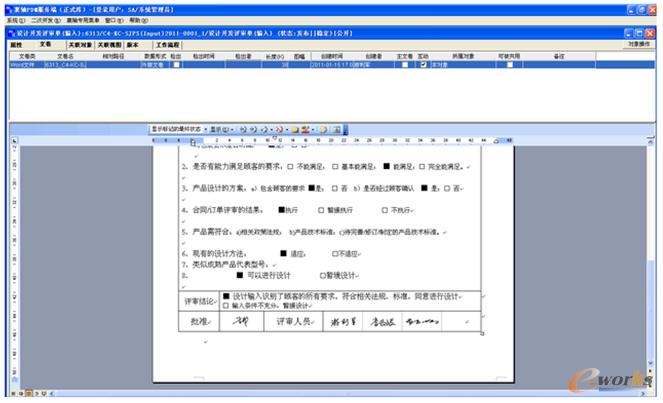Insert a new comment via toolbar icon

pyautogui.click(x=289, y=130)
